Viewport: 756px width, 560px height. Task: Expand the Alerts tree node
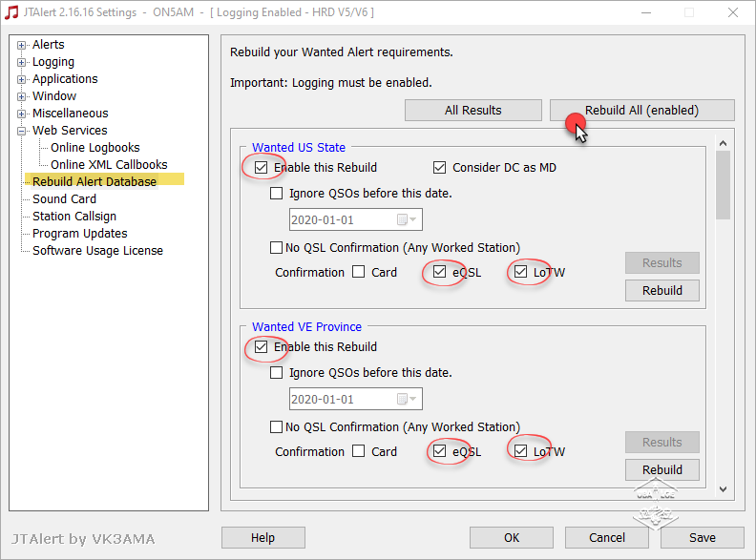(x=21, y=45)
